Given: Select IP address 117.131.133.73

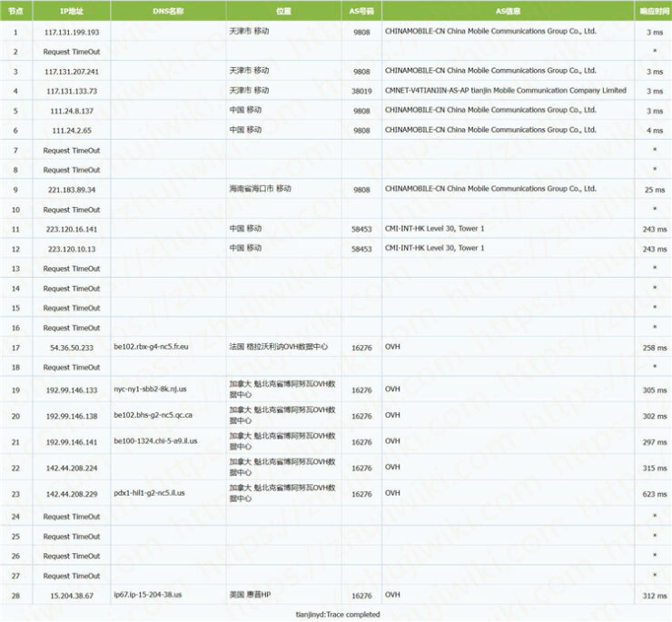Looking at the screenshot, I should pos(72,92).
